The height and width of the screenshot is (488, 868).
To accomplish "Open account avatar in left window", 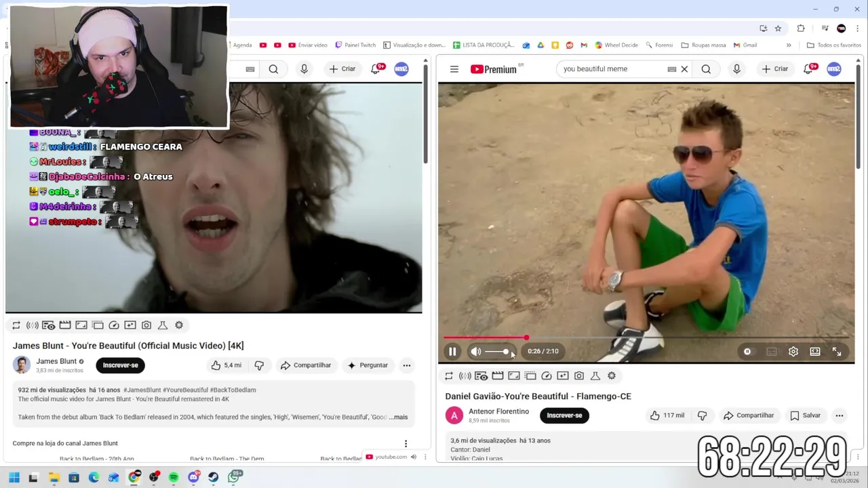I will click(401, 69).
